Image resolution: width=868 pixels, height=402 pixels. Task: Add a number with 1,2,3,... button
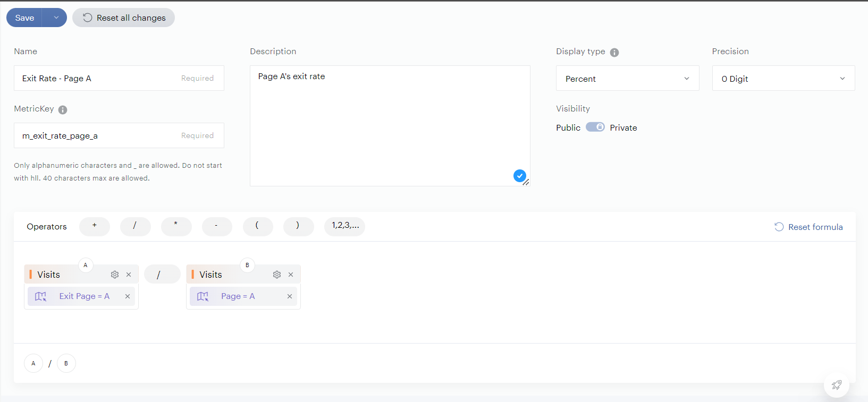(x=345, y=226)
